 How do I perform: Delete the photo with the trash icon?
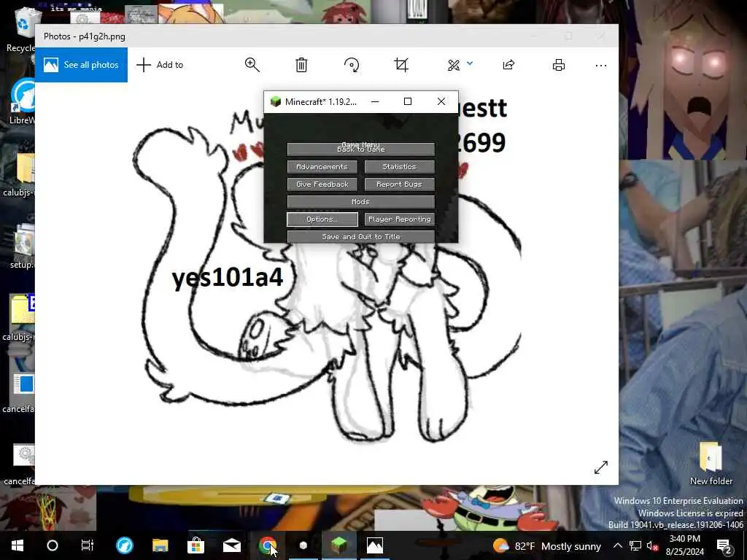[301, 65]
